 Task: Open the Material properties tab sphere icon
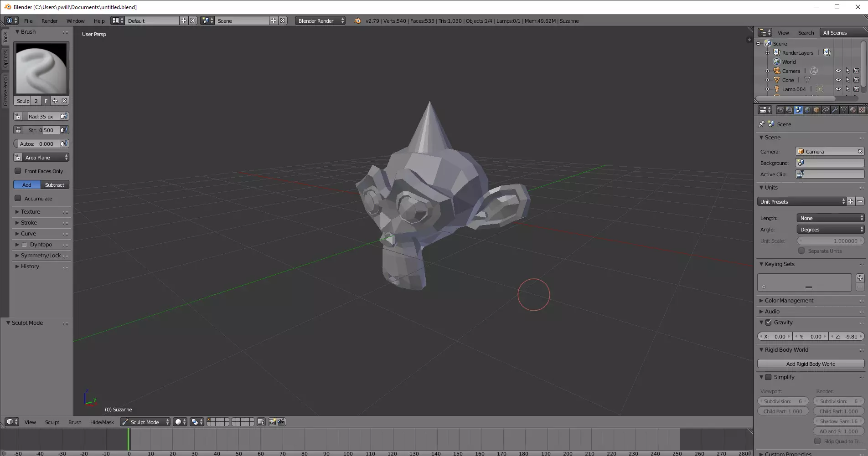[853, 110]
